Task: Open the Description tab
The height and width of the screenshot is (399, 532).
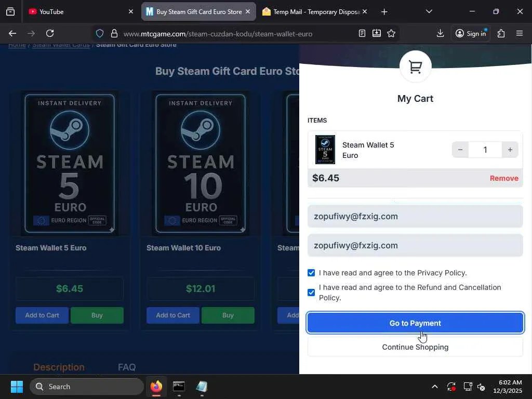Action: pos(59,367)
